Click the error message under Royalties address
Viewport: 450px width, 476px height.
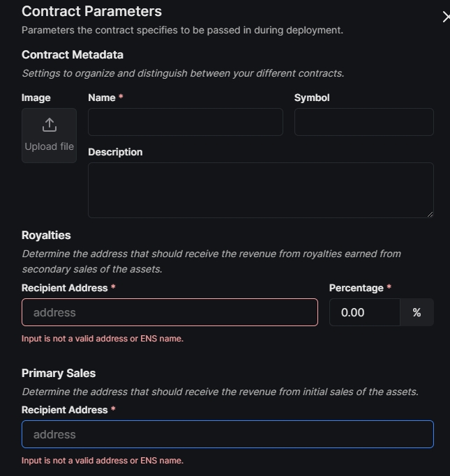click(x=103, y=339)
